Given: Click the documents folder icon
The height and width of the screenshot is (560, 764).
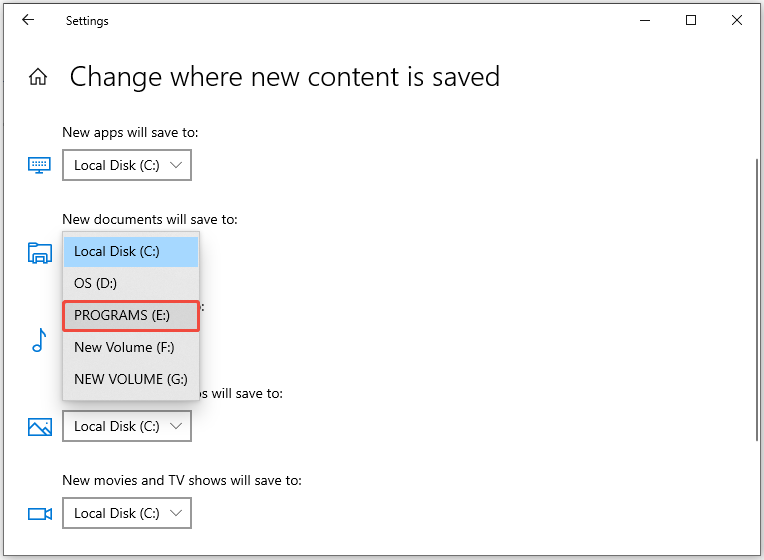Looking at the screenshot, I should click(39, 253).
